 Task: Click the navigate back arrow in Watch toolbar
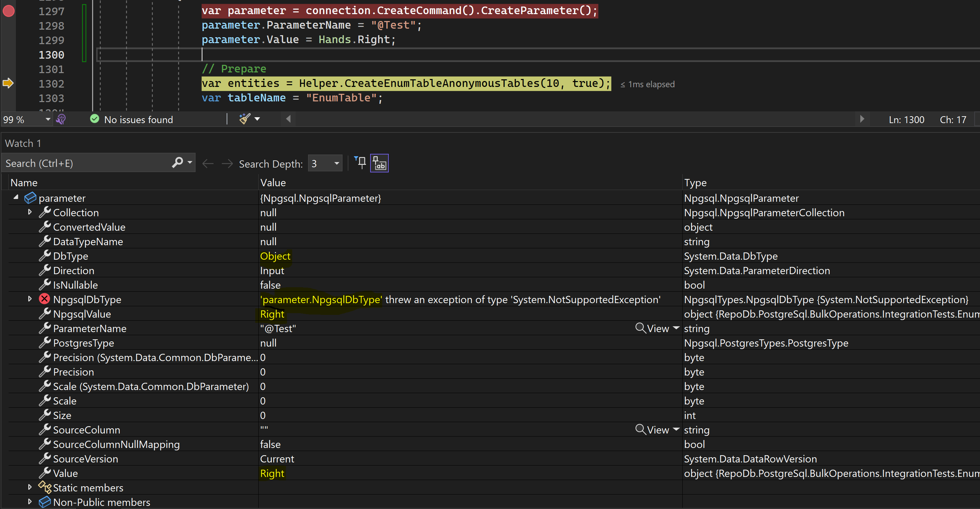tap(208, 163)
